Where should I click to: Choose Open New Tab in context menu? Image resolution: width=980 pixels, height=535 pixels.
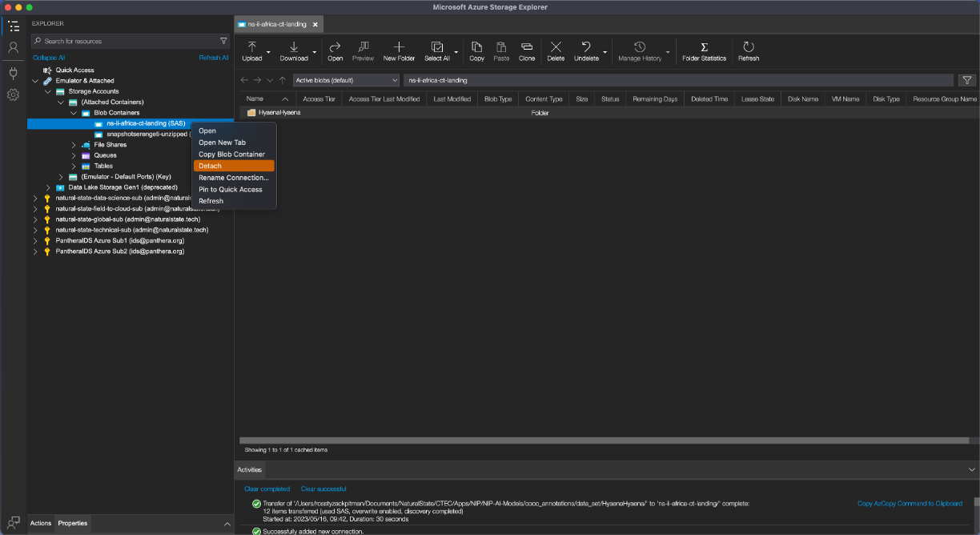click(234, 143)
